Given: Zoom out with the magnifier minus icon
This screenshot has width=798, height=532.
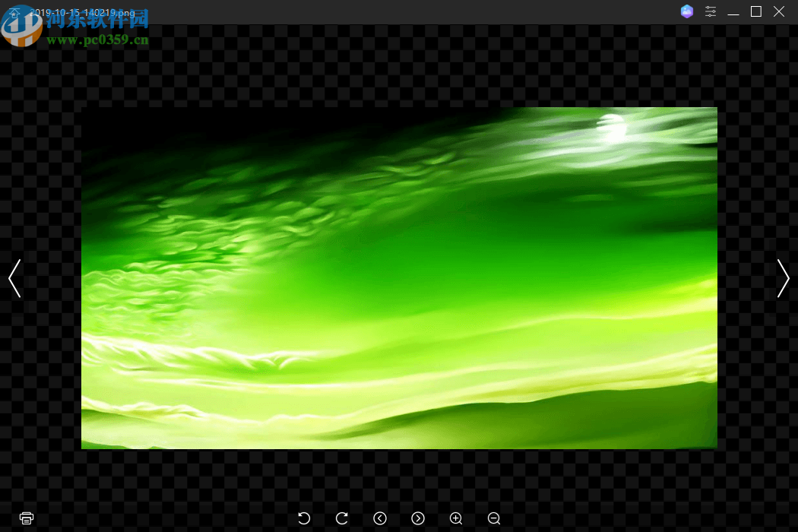Looking at the screenshot, I should pyautogui.click(x=494, y=518).
